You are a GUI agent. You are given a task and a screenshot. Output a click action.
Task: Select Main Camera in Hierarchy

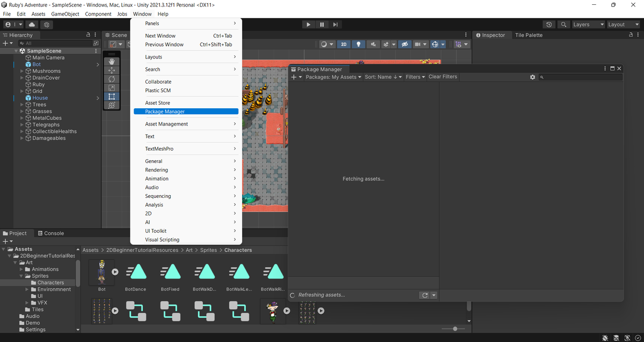48,58
